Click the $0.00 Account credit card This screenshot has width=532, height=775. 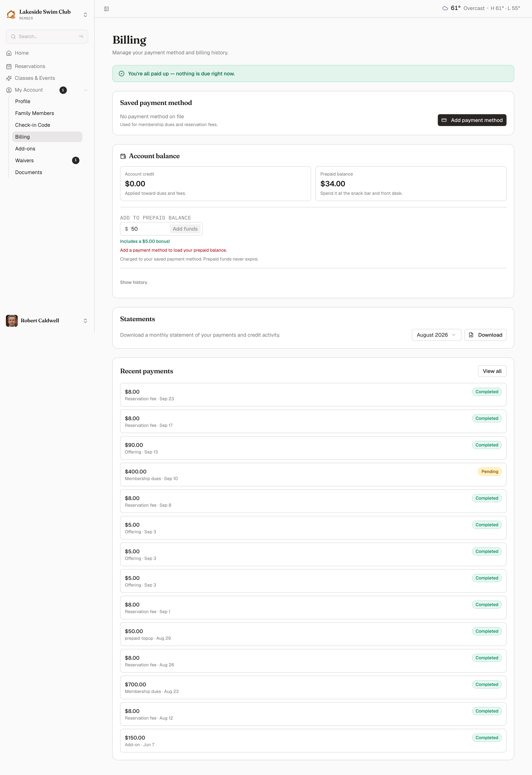coord(215,184)
